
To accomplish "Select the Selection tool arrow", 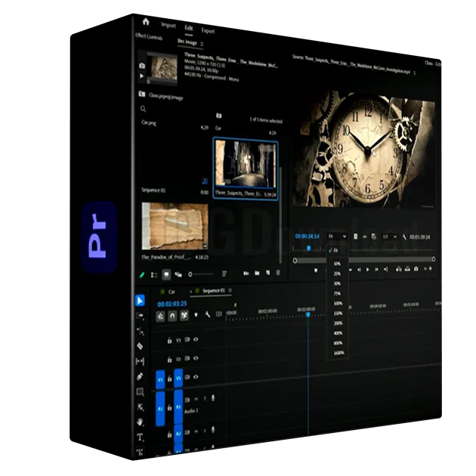I will (x=140, y=301).
